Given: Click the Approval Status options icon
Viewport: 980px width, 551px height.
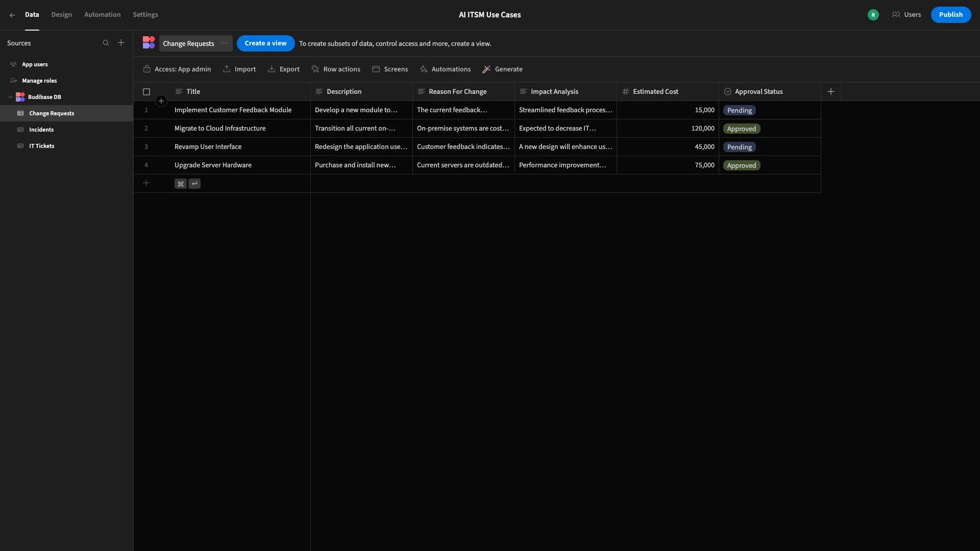Looking at the screenshot, I should (x=727, y=92).
